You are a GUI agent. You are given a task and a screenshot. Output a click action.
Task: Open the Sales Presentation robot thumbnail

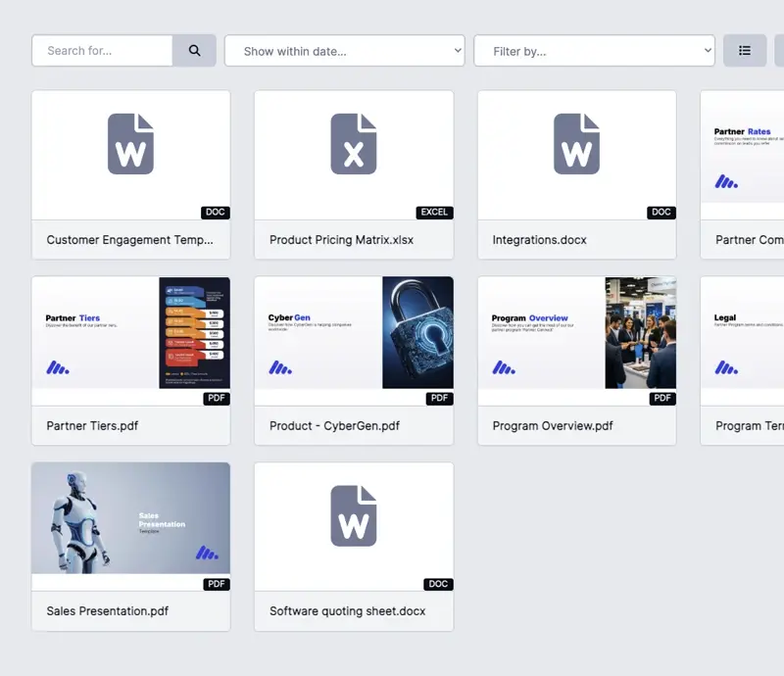tap(130, 518)
